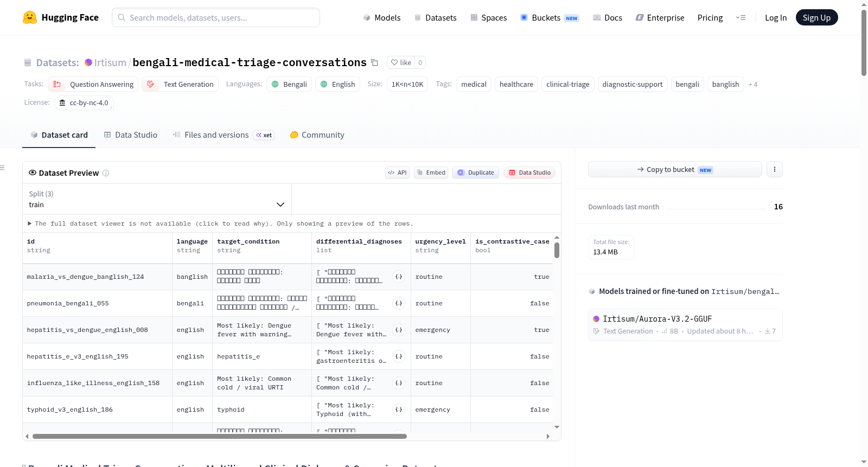The width and height of the screenshot is (868, 467).
Task: Click the Irtisum owner avatar icon
Action: 88,62
